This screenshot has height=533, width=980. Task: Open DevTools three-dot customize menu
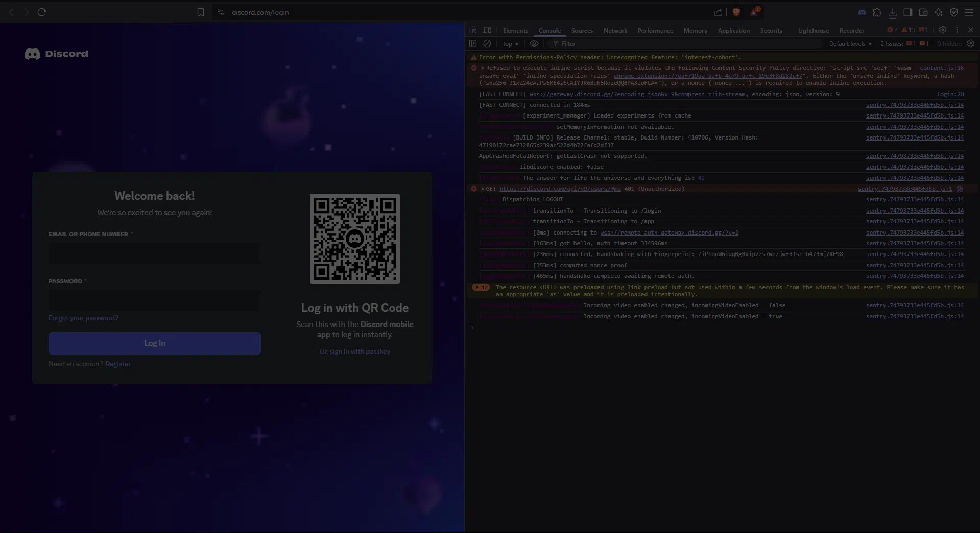(x=957, y=30)
